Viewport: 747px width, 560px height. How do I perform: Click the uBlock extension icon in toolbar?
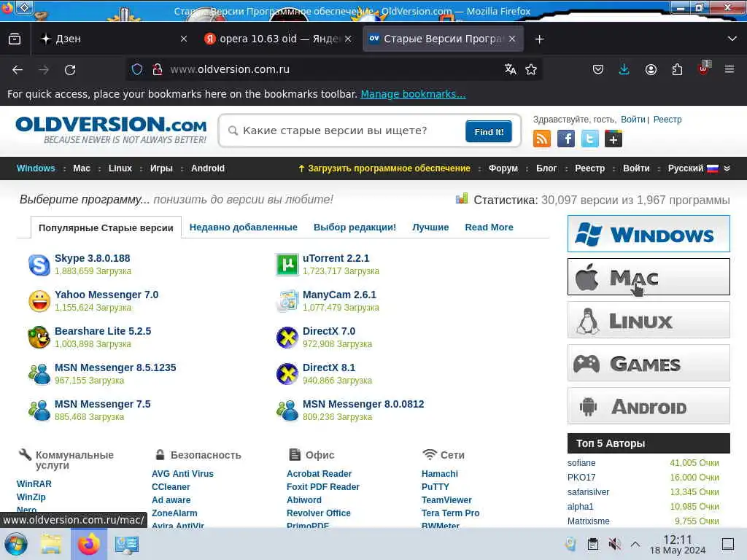(x=704, y=69)
